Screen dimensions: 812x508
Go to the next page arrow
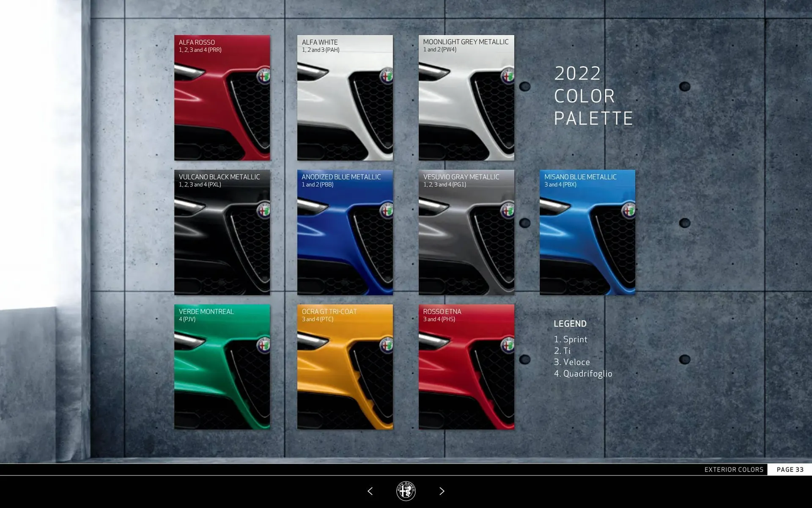click(x=442, y=491)
